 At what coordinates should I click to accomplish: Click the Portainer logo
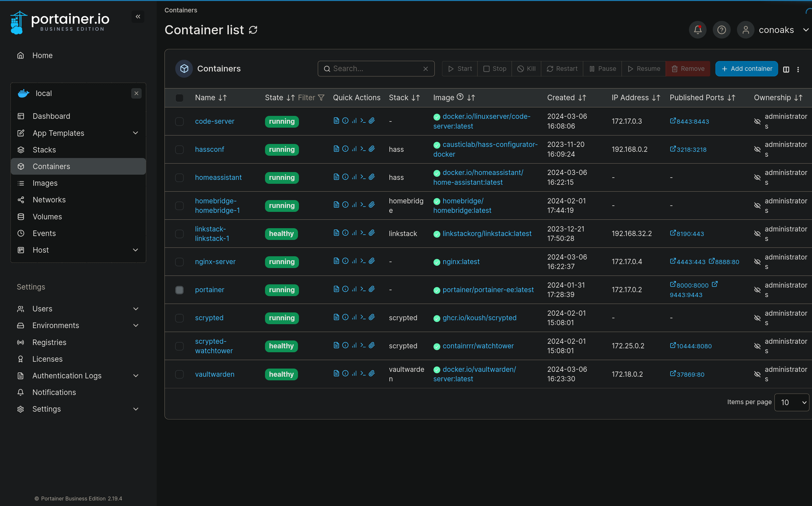(x=59, y=22)
